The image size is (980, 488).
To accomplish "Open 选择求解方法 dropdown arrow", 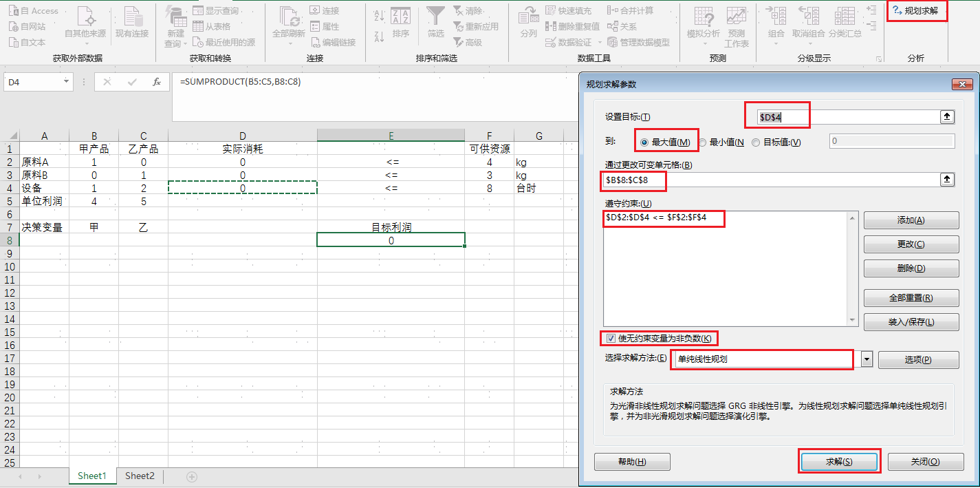I will [867, 359].
